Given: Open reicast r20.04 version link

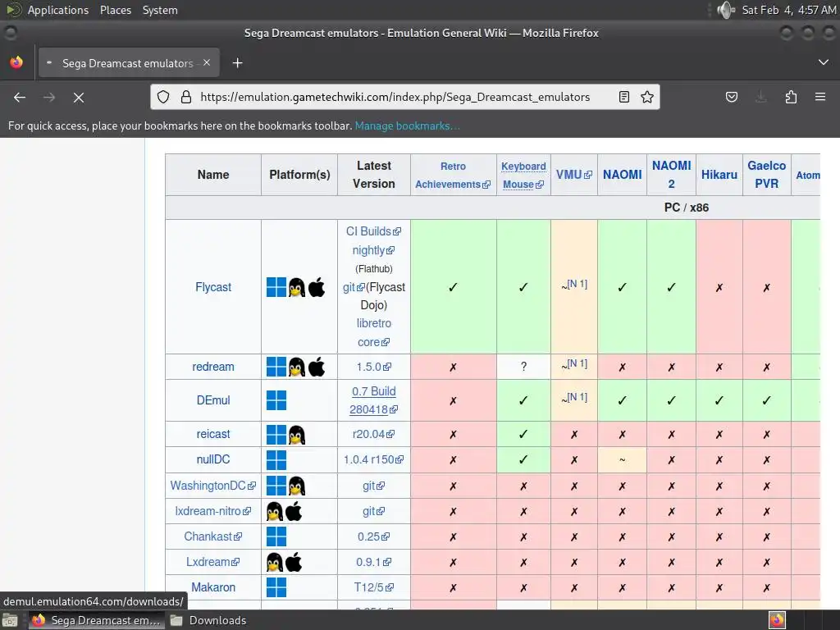Looking at the screenshot, I should (373, 434).
